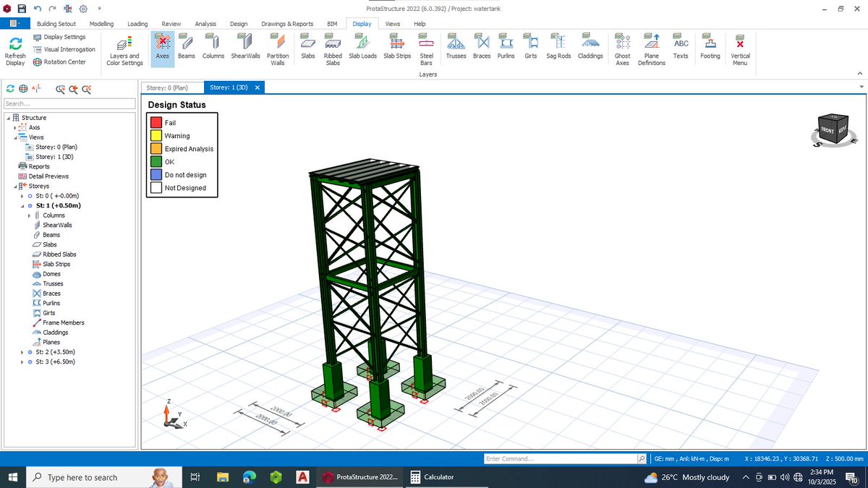Image resolution: width=868 pixels, height=488 pixels.
Task: Expand St: 3 (+6.50m) storey
Action: (x=22, y=361)
